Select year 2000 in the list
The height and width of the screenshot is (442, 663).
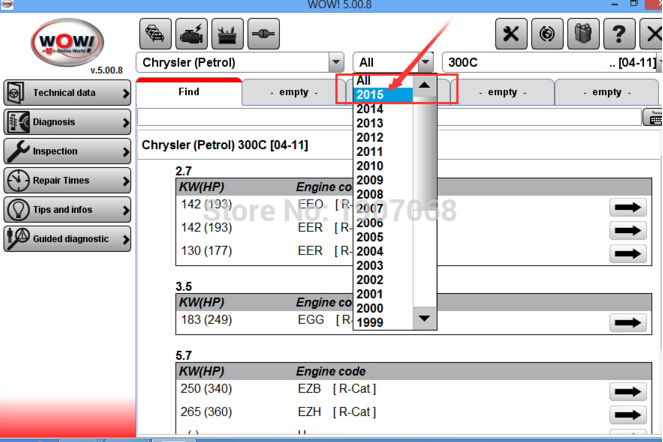[x=383, y=308]
